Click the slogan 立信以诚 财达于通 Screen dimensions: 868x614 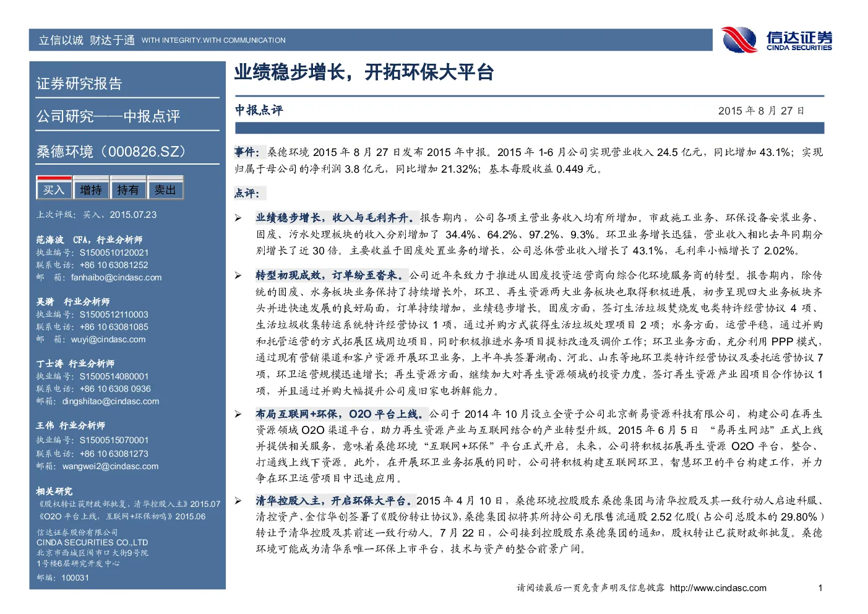coord(87,40)
